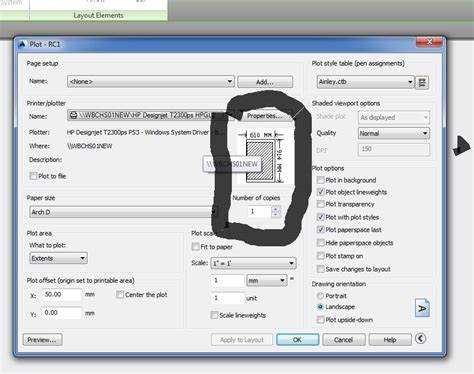
Task: Click the Number of copies field
Action: tap(260, 212)
